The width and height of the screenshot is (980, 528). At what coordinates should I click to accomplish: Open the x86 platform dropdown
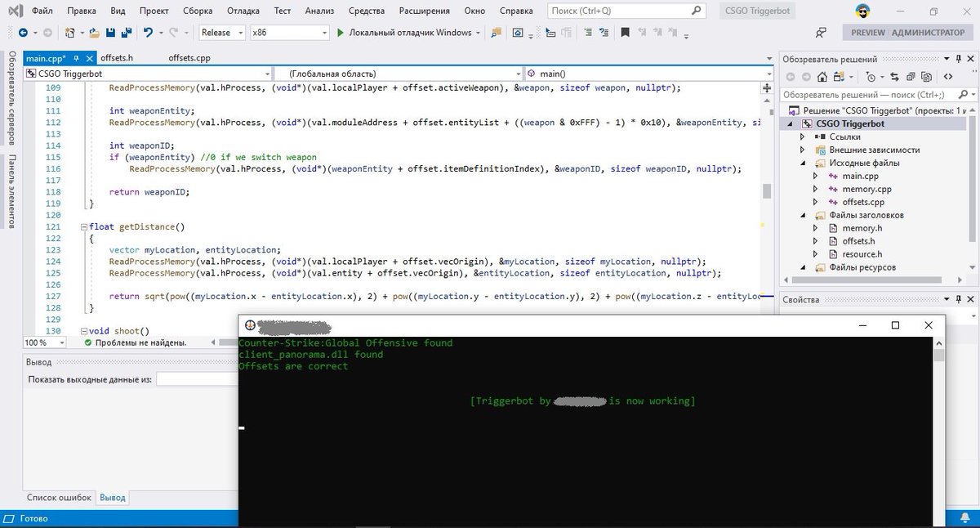tap(290, 33)
